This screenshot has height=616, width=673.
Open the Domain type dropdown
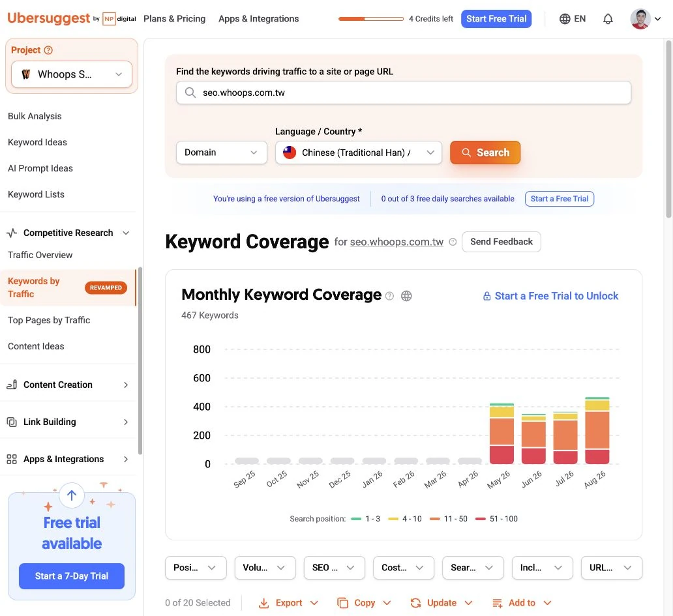pyautogui.click(x=222, y=153)
